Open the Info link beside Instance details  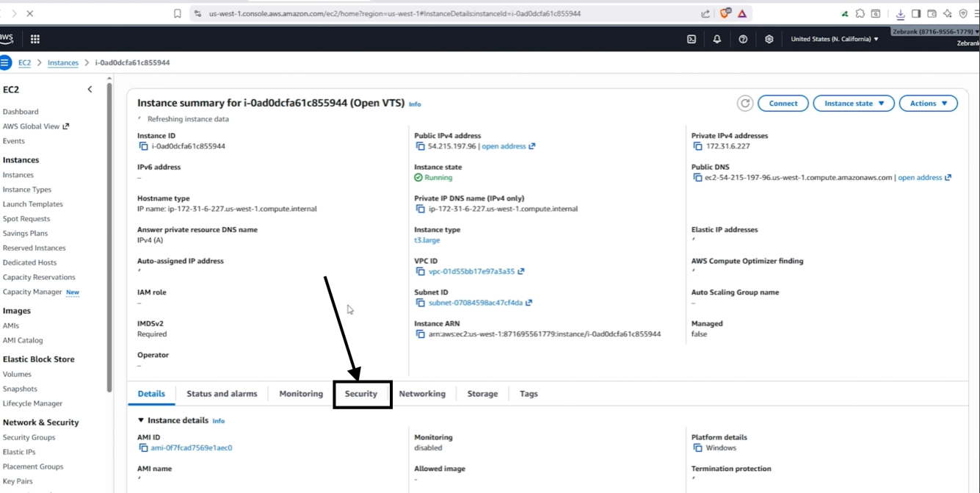click(x=218, y=421)
